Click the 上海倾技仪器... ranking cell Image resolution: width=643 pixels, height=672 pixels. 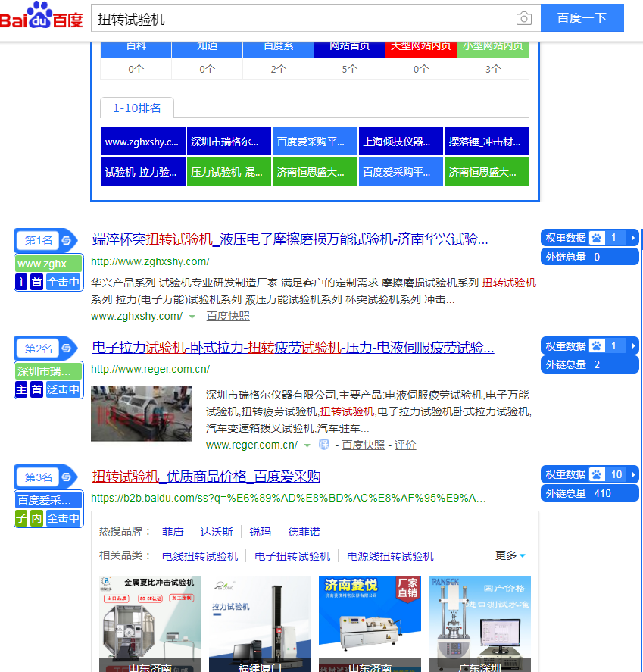[x=401, y=141]
